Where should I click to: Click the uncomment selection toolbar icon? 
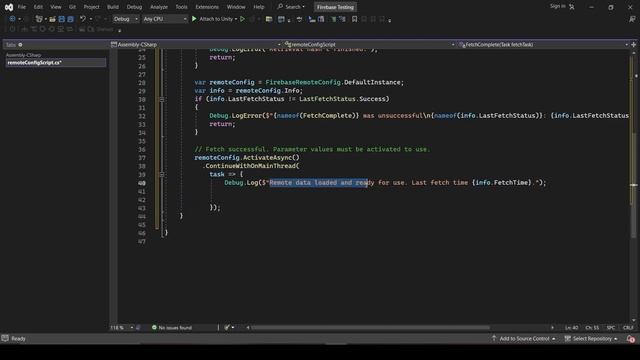point(342,19)
